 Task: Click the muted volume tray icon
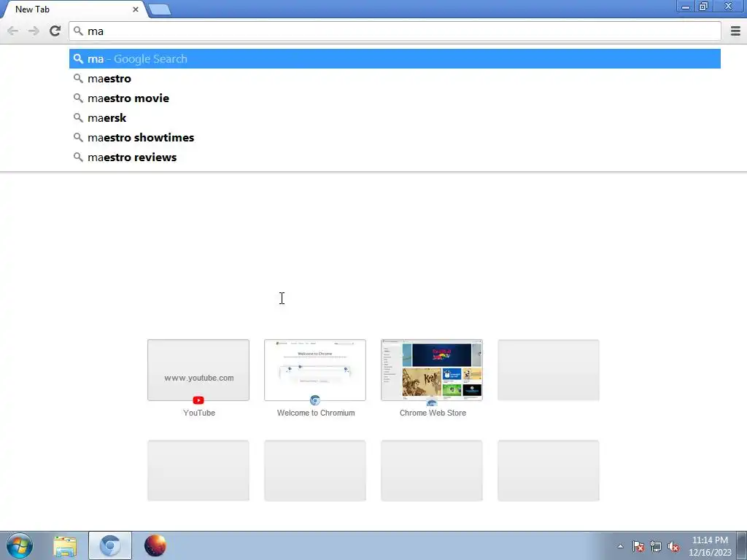coord(673,546)
